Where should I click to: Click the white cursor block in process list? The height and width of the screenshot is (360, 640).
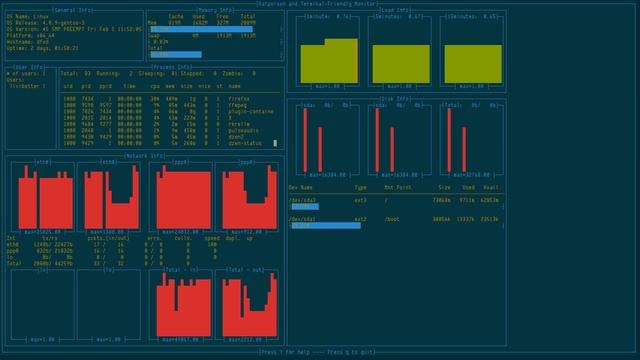pyautogui.click(x=275, y=143)
